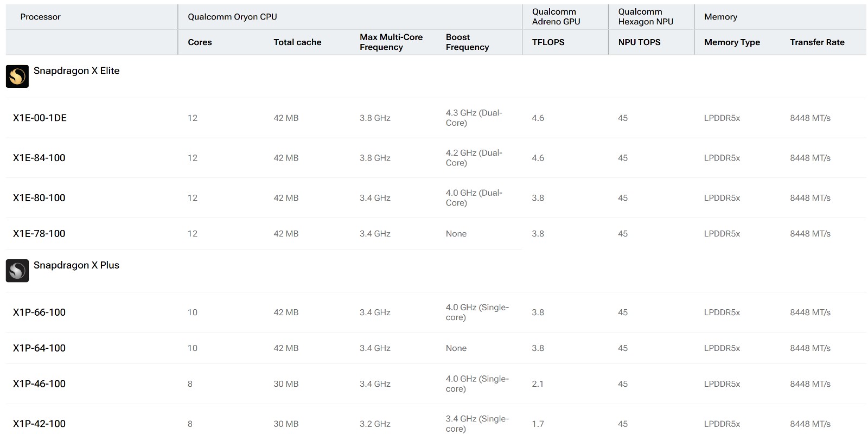The image size is (868, 441).
Task: Click 4.0 GHz (Single-core) in X1P-66-100 row
Action: (x=477, y=312)
